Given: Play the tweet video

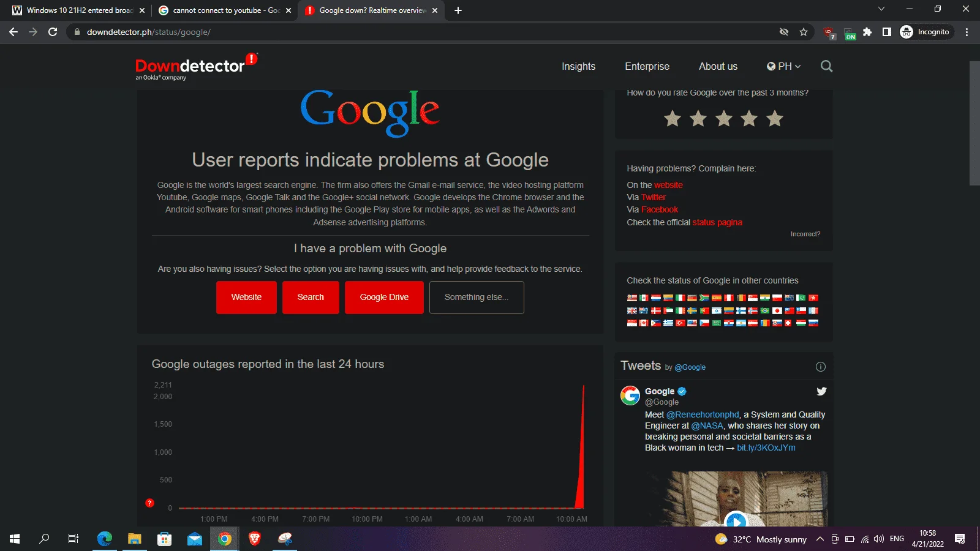Looking at the screenshot, I should (736, 520).
